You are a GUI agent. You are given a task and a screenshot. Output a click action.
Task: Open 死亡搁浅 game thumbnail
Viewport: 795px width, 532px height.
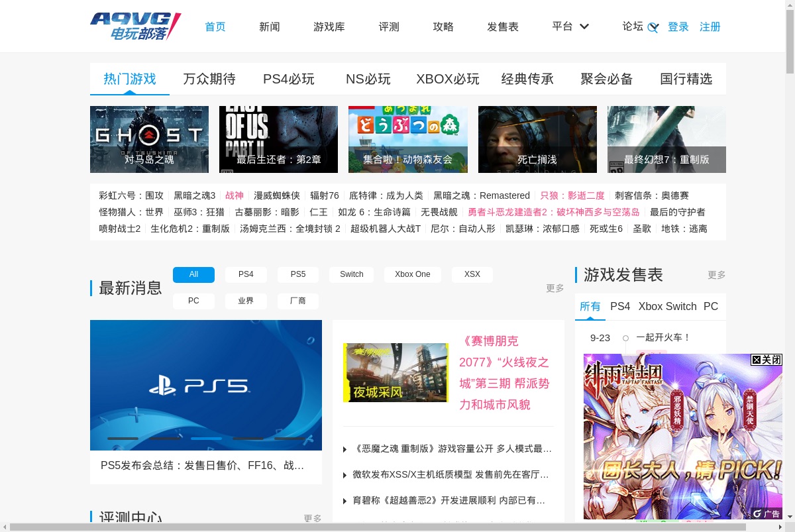pos(537,139)
